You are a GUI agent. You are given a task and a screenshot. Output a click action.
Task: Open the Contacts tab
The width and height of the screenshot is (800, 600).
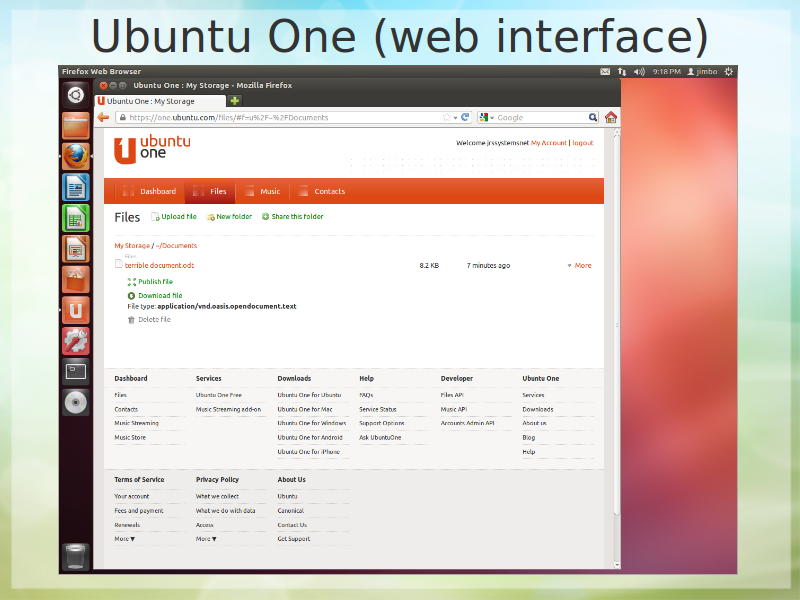coord(322,191)
